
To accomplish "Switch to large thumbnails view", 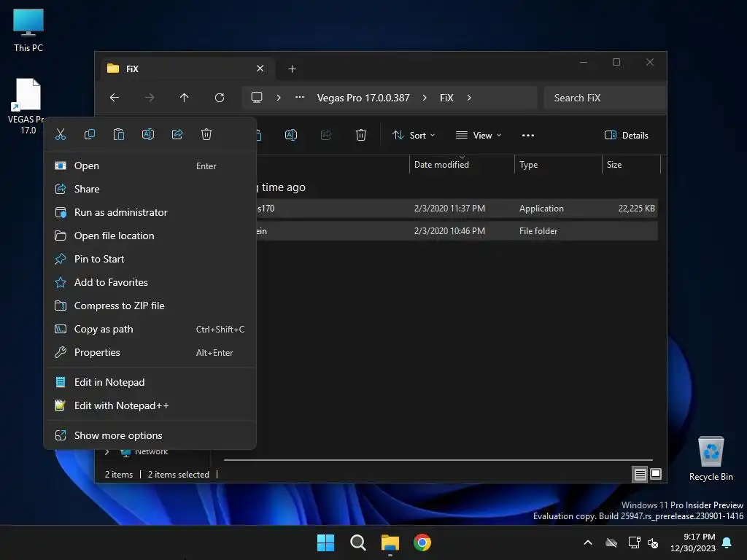I will click(656, 474).
